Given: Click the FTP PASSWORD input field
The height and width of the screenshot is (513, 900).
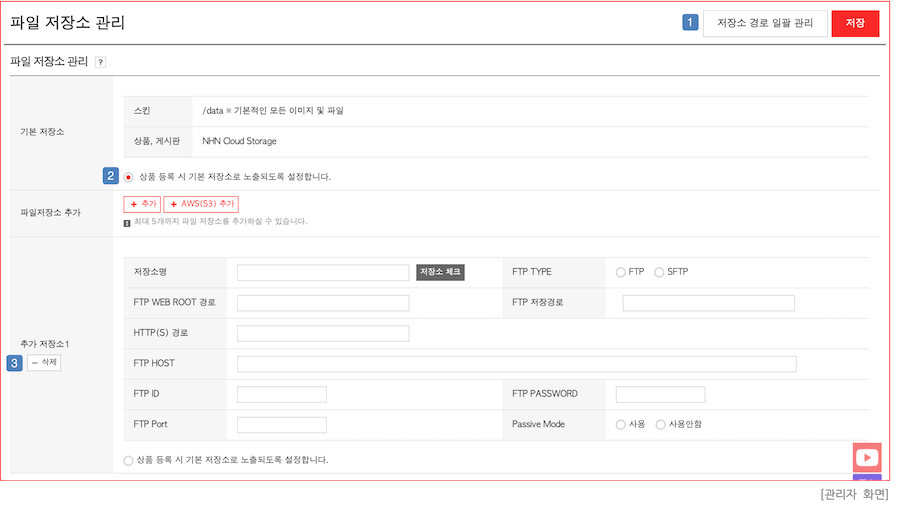Looking at the screenshot, I should (660, 394).
